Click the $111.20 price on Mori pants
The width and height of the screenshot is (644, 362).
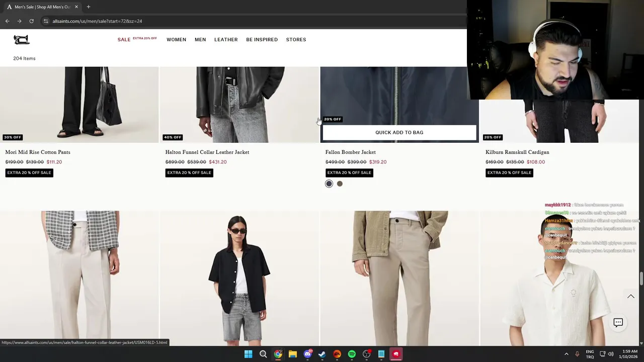(x=54, y=162)
